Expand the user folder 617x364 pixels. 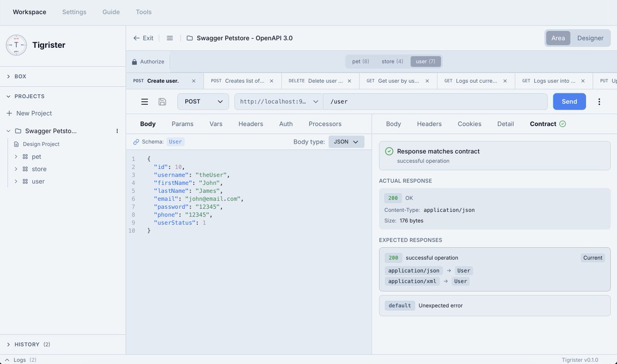coord(16,181)
